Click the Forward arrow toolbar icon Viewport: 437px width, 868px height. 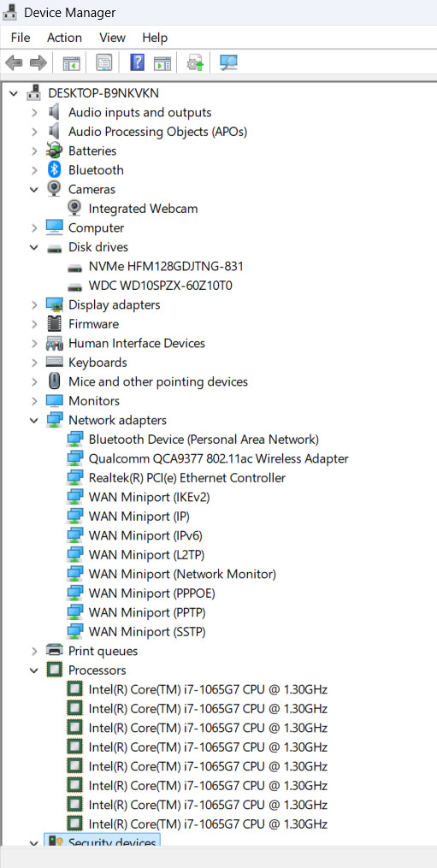[38, 62]
